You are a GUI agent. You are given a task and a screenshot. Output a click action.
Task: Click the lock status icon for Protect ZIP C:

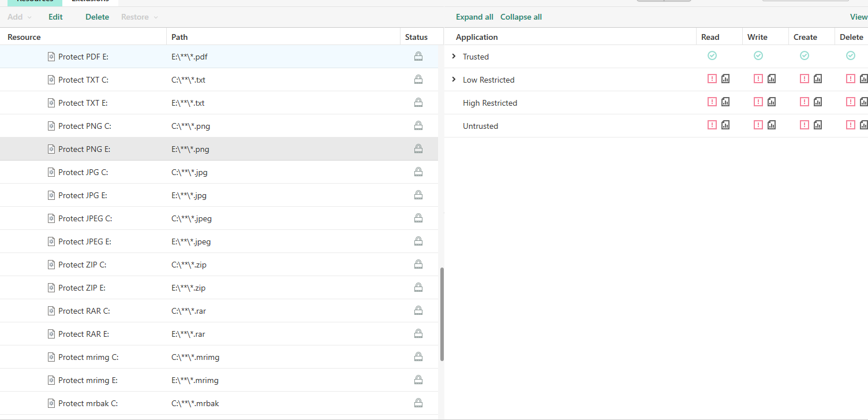(418, 265)
